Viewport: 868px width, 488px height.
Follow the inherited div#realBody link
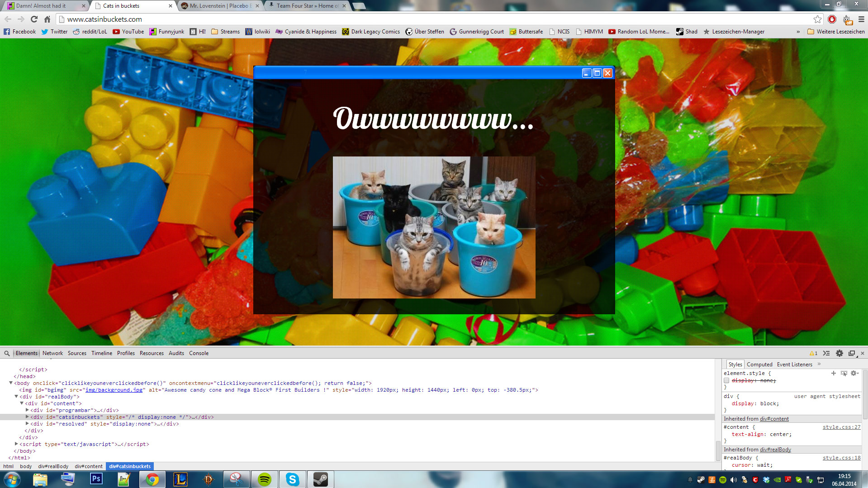pyautogui.click(x=776, y=450)
